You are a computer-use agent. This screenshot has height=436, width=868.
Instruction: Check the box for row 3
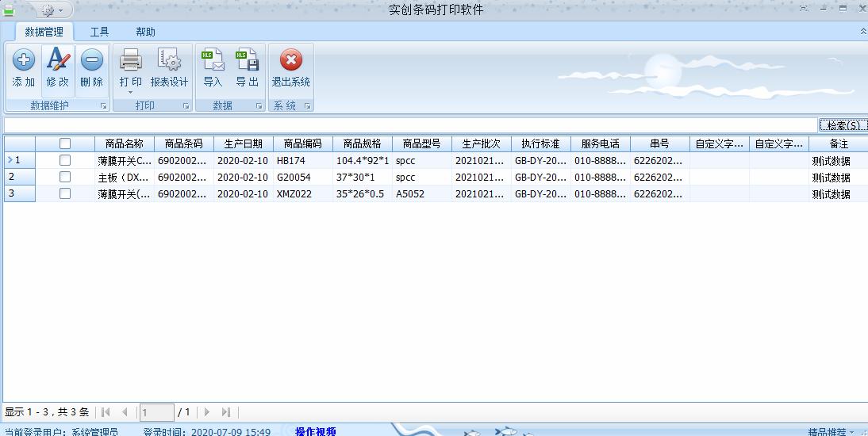(x=65, y=193)
